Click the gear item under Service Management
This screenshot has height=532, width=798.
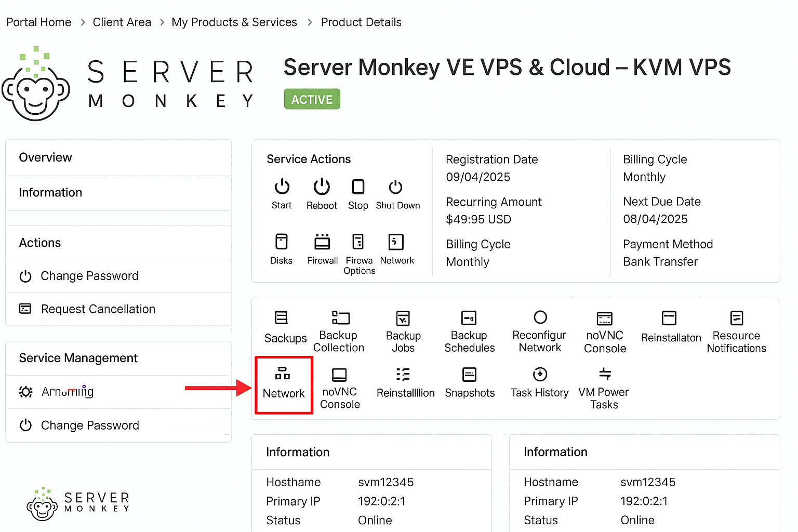[x=118, y=392]
